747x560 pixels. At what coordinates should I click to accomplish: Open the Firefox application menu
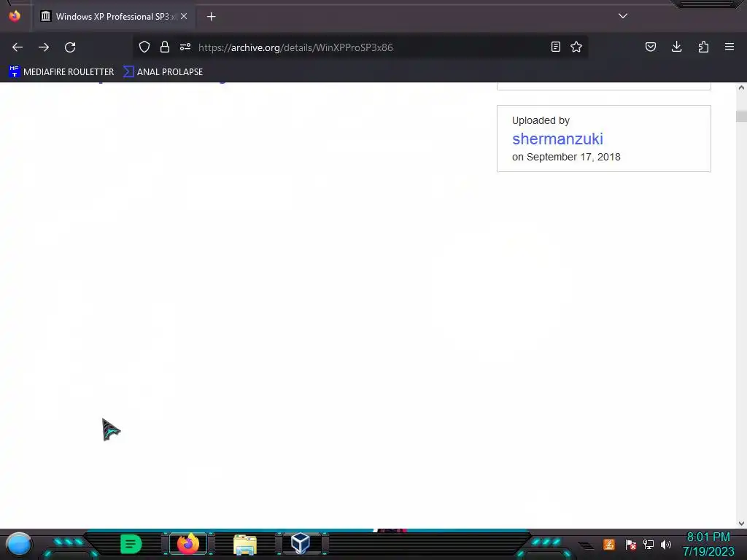coord(729,47)
